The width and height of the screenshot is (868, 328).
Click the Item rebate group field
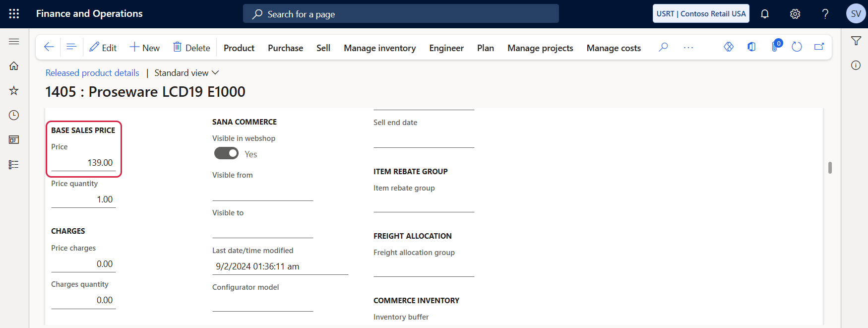(424, 204)
